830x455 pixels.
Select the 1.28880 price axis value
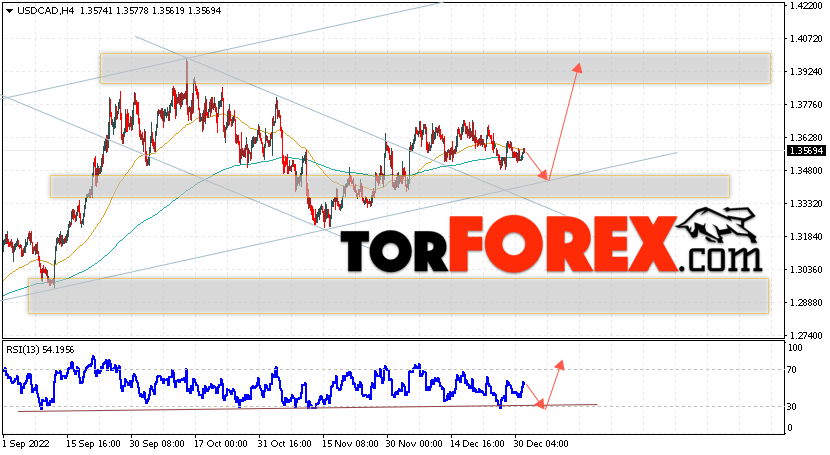coord(806,303)
